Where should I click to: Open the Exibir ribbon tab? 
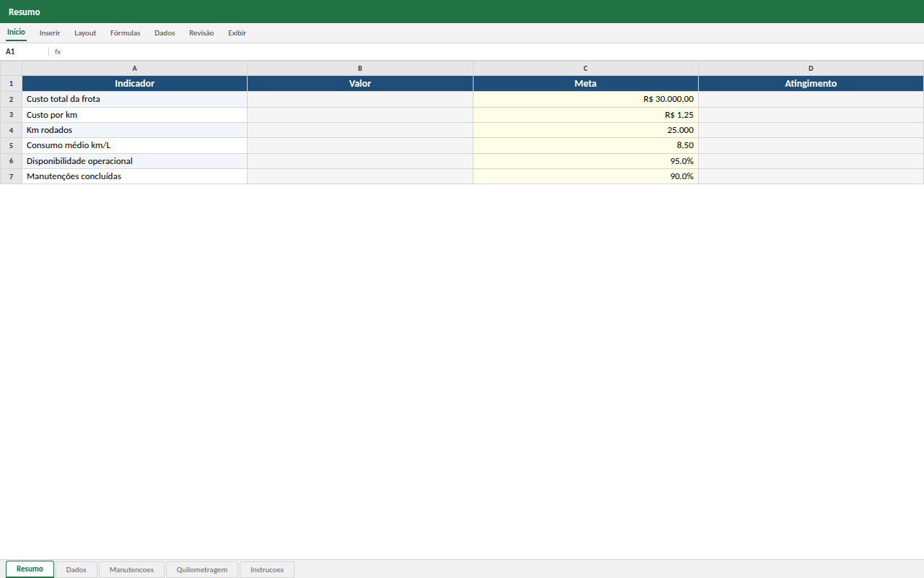point(237,33)
